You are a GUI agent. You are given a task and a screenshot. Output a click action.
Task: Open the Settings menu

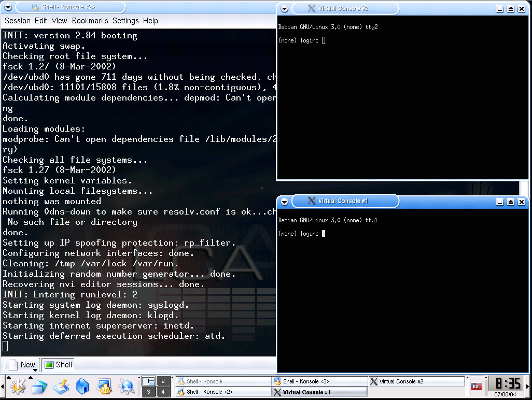click(x=125, y=21)
